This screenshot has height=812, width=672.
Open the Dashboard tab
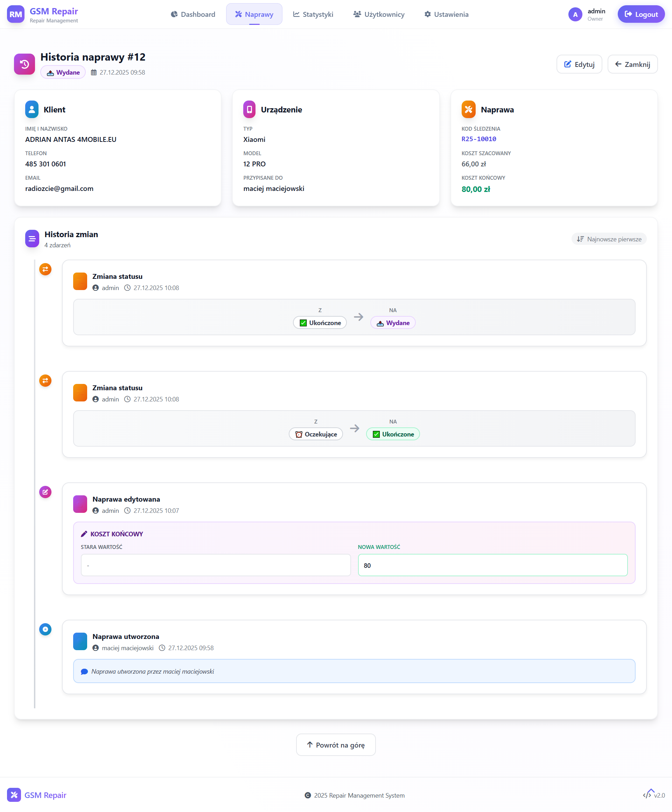(193, 14)
